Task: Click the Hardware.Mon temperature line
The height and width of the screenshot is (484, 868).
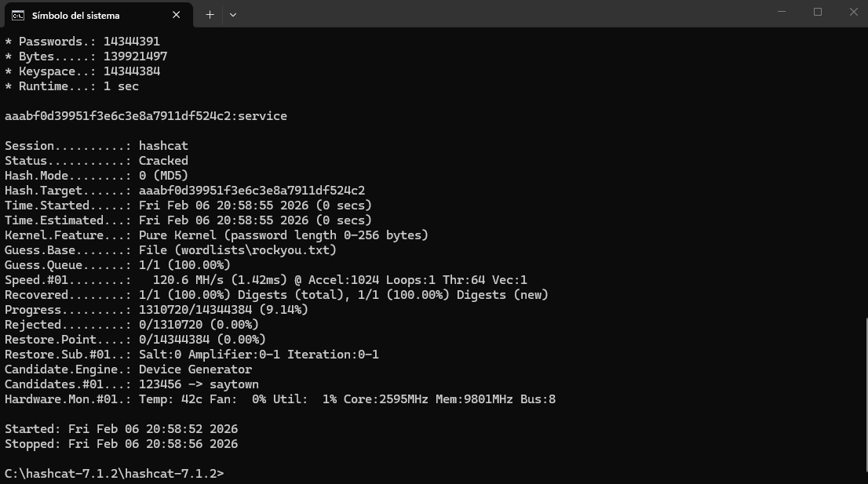Action: click(279, 399)
